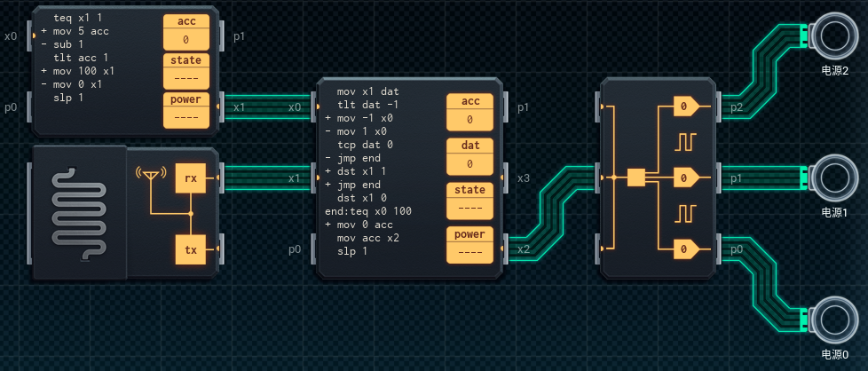Click the power register on the middle microcontroller

(470, 244)
